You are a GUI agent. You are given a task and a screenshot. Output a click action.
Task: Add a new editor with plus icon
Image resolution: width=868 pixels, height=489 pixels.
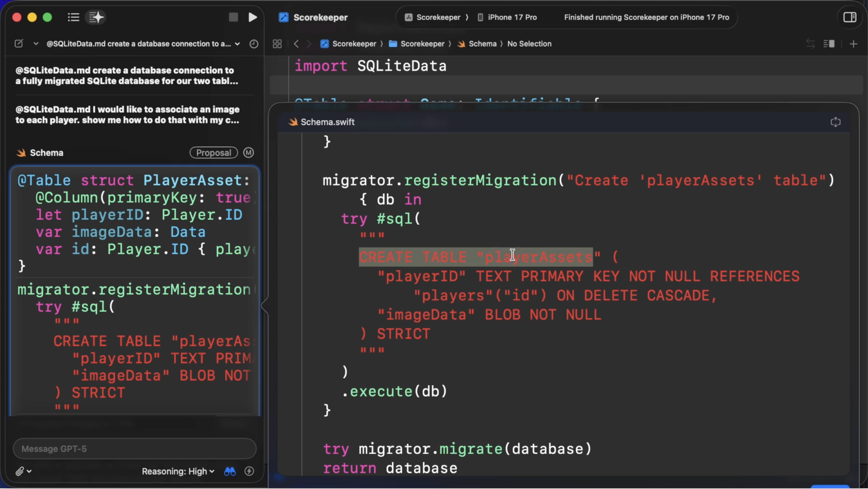(x=853, y=44)
